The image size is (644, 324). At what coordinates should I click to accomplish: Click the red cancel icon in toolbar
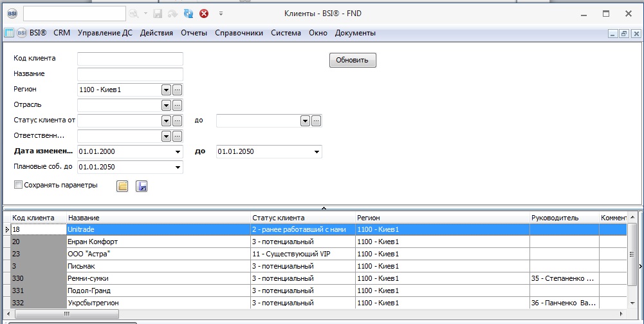204,13
